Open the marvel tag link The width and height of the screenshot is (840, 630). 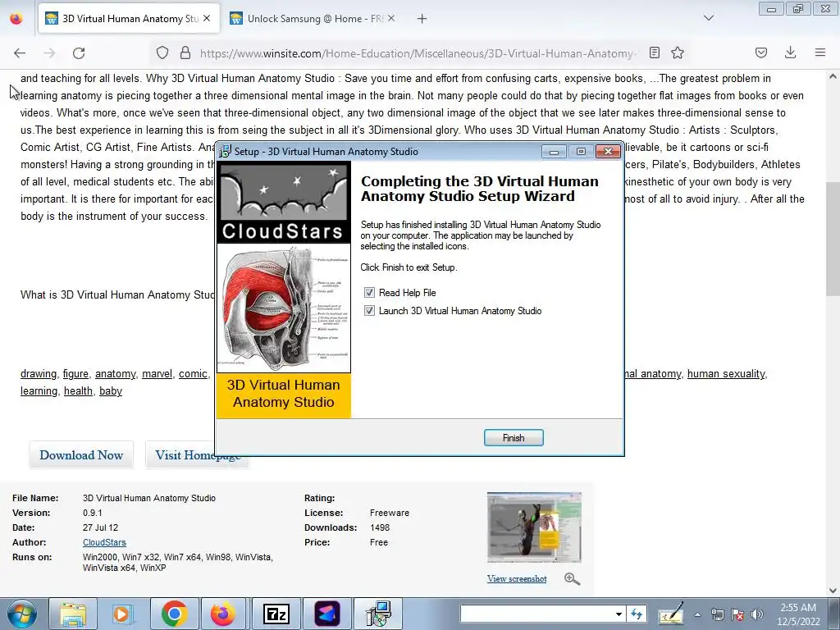[x=157, y=374]
